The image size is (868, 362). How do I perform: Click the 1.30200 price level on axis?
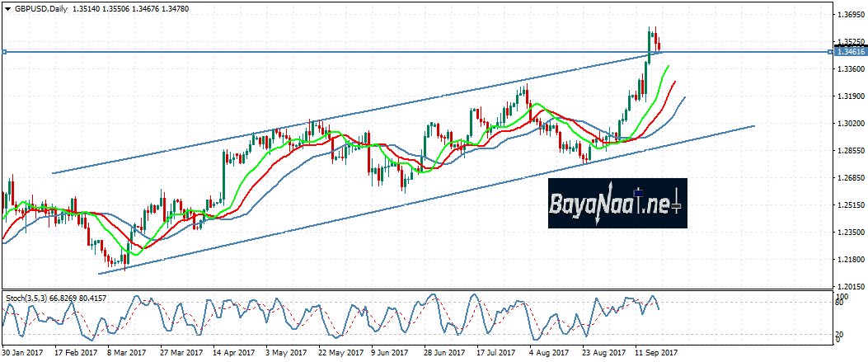coord(849,124)
